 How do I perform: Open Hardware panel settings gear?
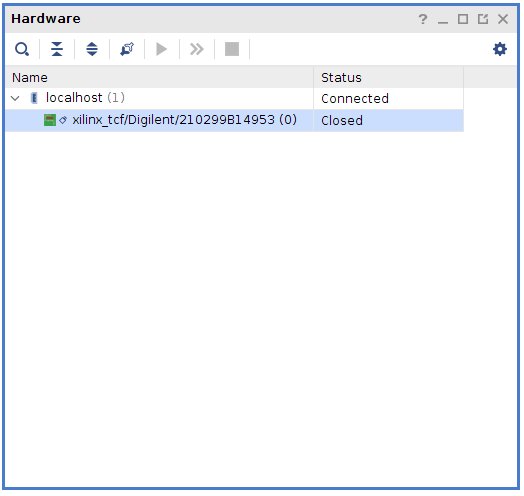500,49
